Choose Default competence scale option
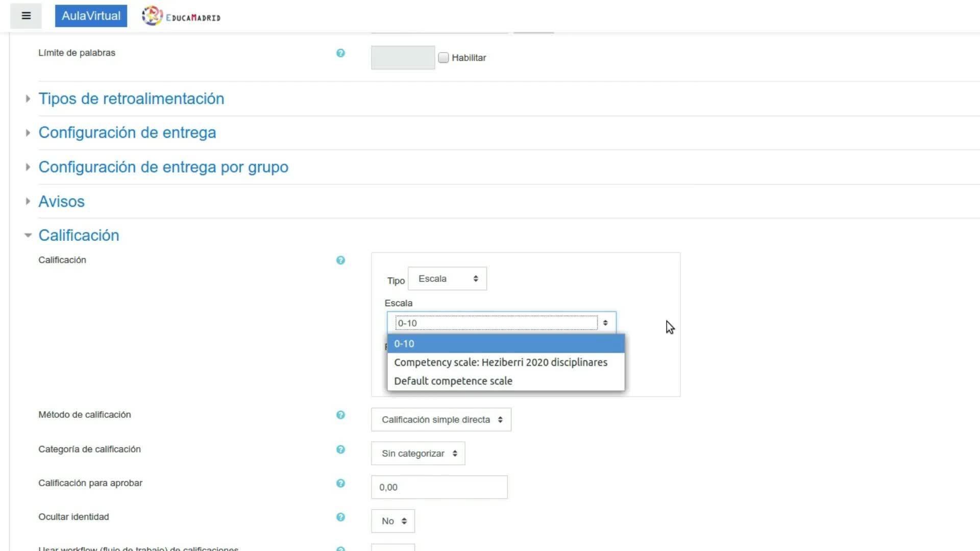 pos(453,381)
